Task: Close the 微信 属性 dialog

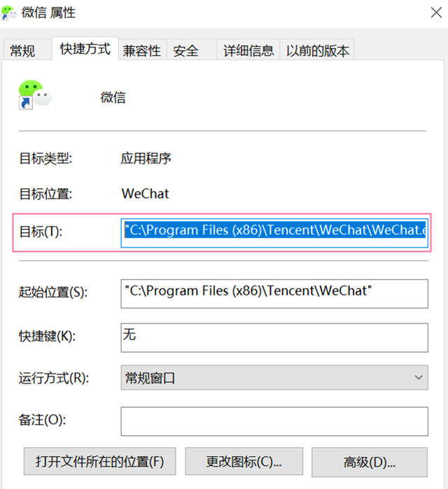Action: [436, 13]
